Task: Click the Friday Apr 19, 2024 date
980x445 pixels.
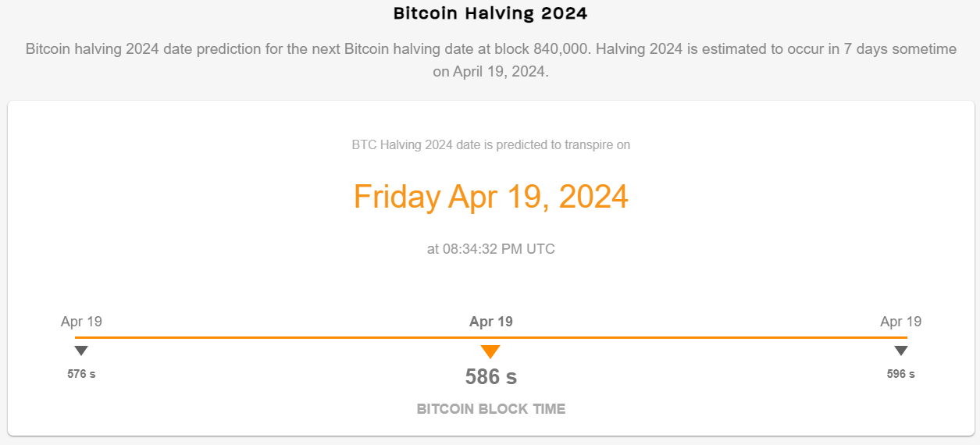Action: click(491, 196)
